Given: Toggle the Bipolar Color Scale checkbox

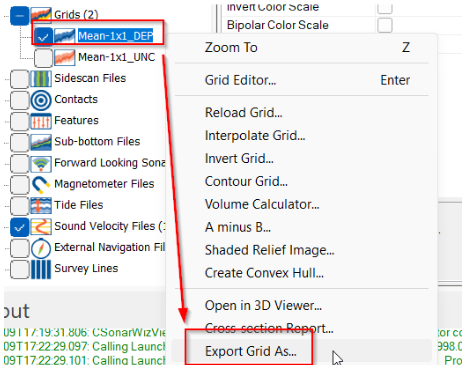Looking at the screenshot, I should [385, 25].
